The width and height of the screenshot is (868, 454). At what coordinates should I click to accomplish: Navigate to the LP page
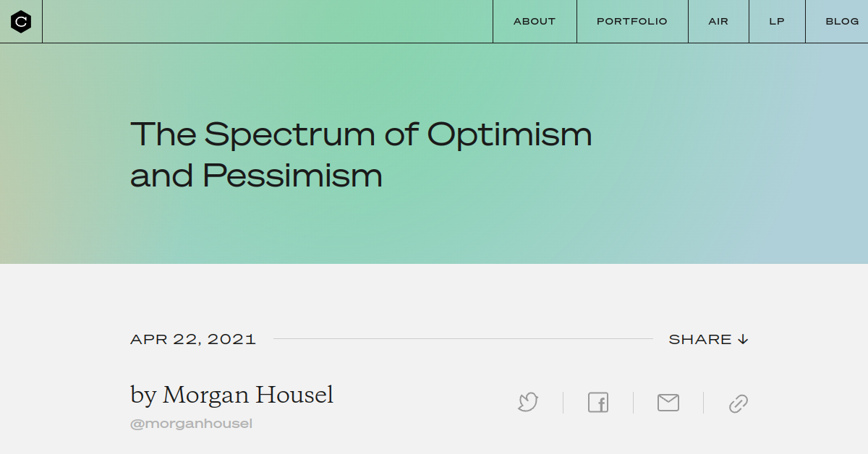coord(776,21)
